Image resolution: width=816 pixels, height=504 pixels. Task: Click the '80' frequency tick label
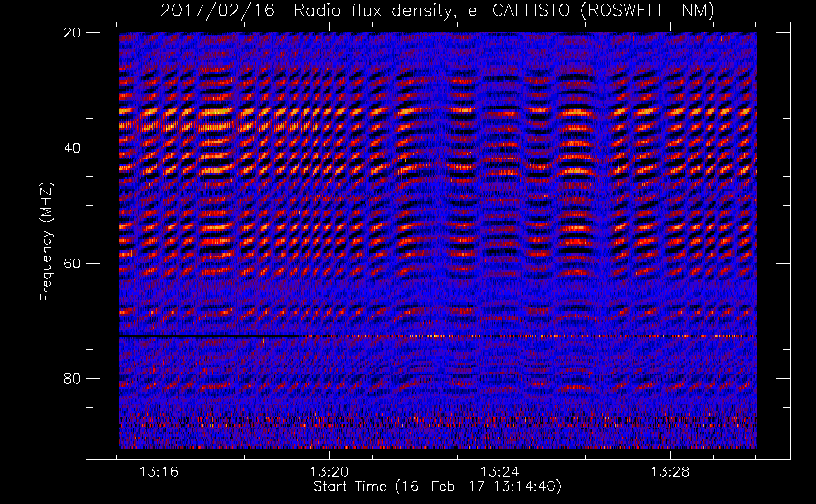[72, 379]
